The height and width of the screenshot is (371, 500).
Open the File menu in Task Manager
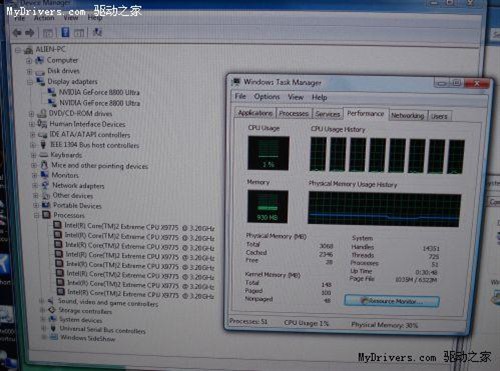coord(240,97)
